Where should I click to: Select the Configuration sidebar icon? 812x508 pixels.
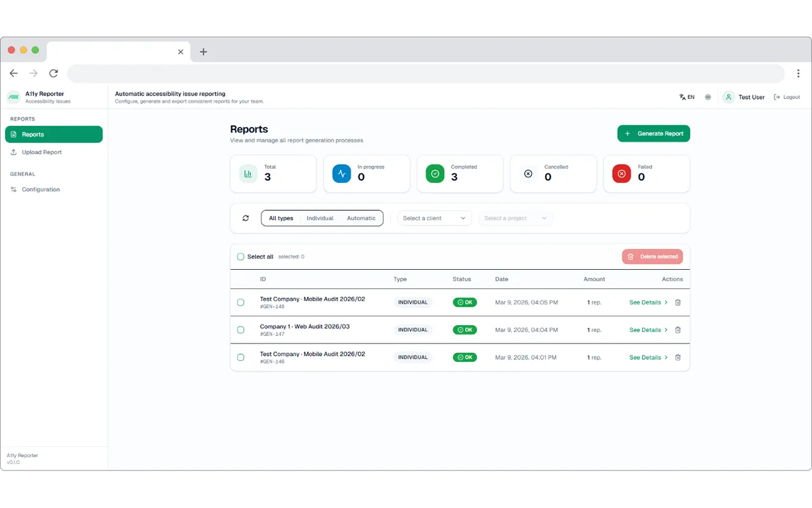point(14,189)
